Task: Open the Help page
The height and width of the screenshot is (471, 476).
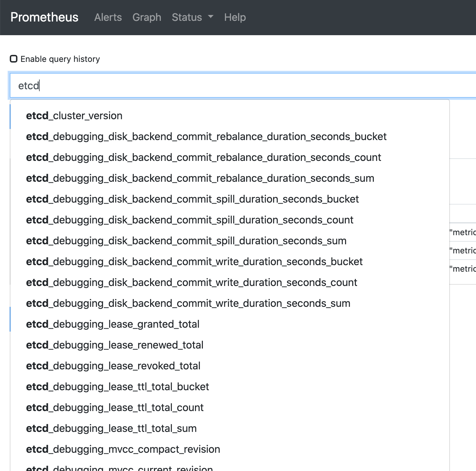Action: pyautogui.click(x=235, y=17)
